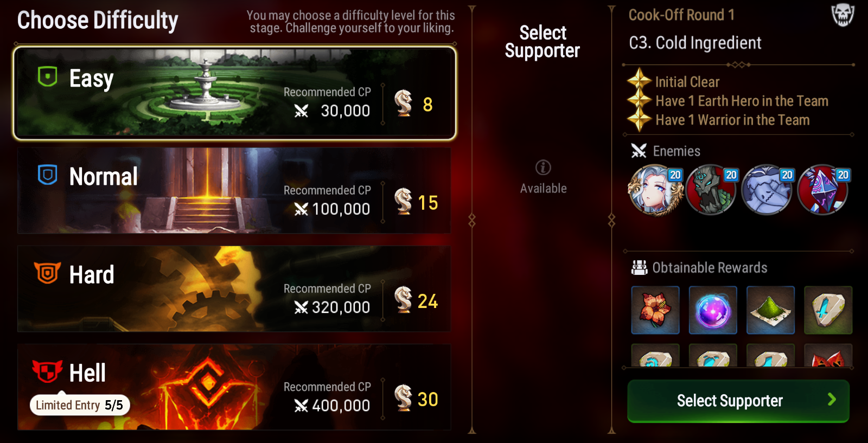868x443 pixels.
Task: Open the purple orb reward item
Action: tap(713, 310)
